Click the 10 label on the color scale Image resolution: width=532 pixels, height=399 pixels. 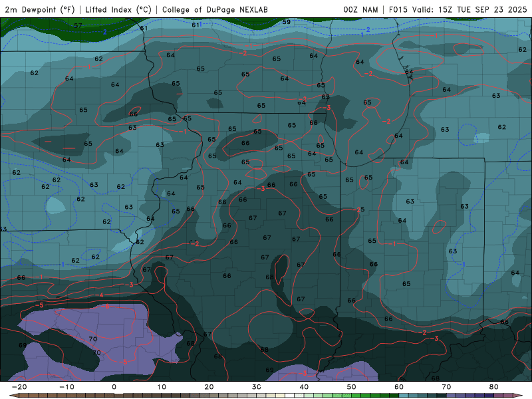(162, 387)
